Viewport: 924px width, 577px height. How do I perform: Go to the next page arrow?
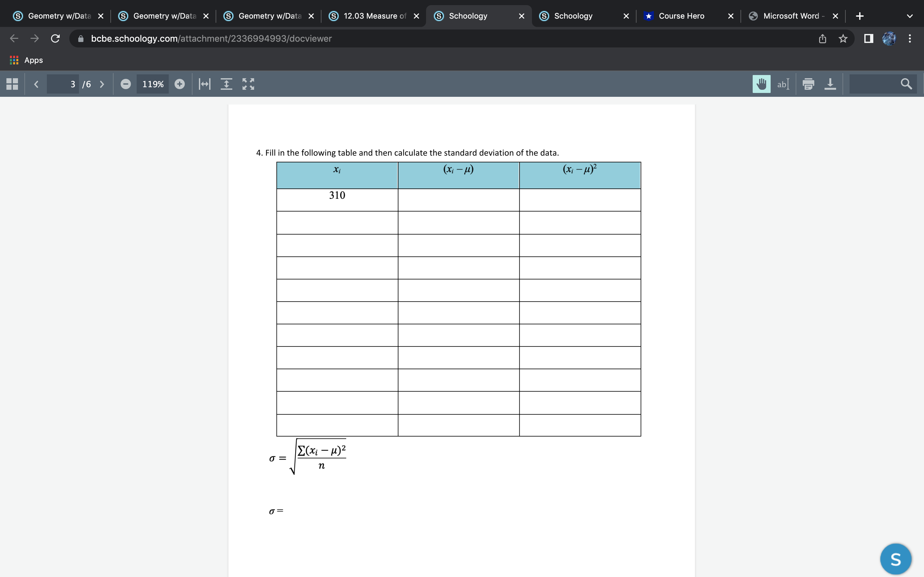[x=102, y=84]
